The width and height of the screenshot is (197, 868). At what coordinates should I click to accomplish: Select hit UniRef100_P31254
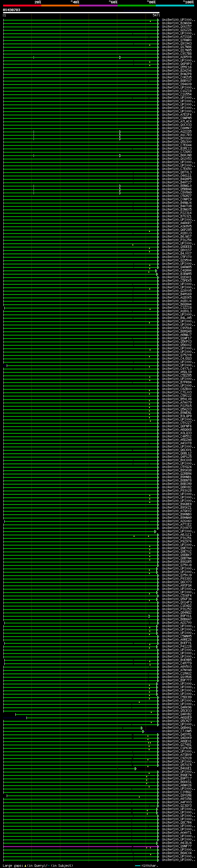pyautogui.click(x=176, y=240)
